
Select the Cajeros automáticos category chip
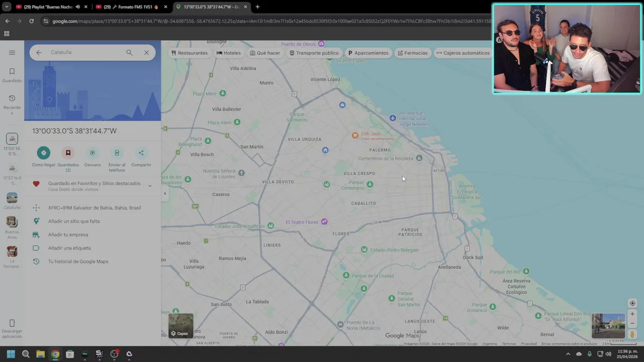[463, 53]
